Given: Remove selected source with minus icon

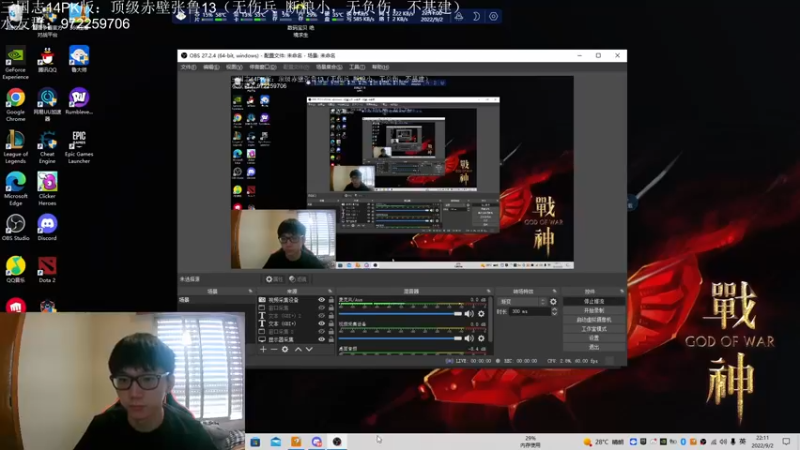Looking at the screenshot, I should coord(274,349).
